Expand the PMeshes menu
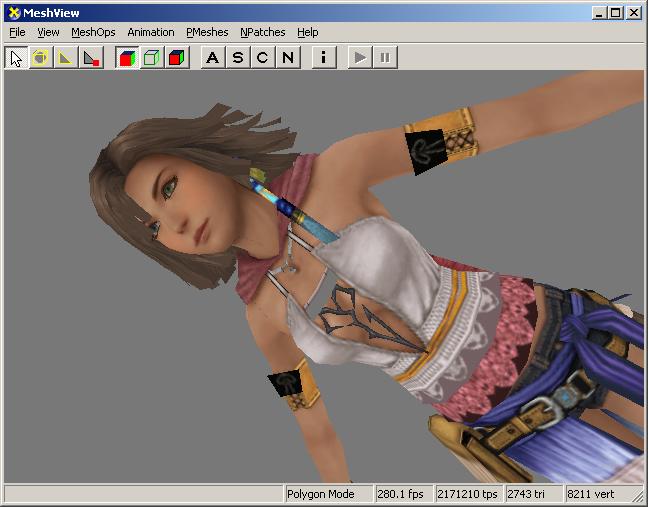 207,32
